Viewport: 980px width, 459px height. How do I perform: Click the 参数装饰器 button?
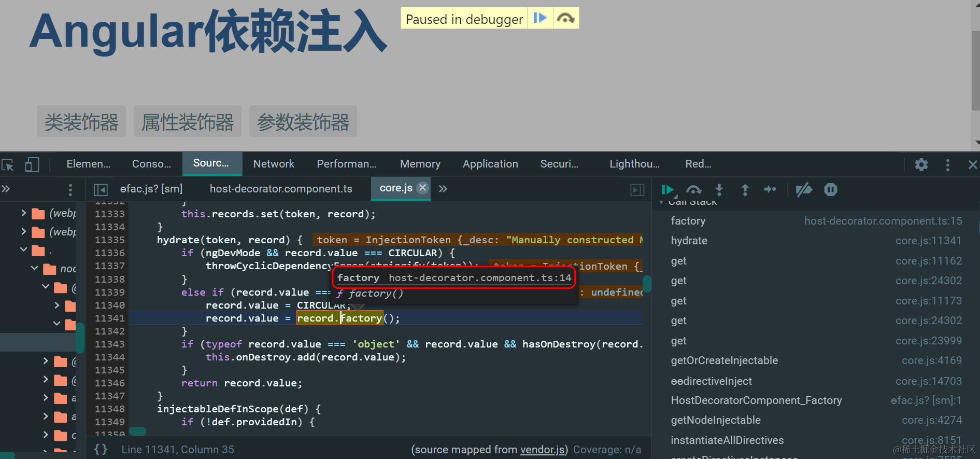click(303, 121)
